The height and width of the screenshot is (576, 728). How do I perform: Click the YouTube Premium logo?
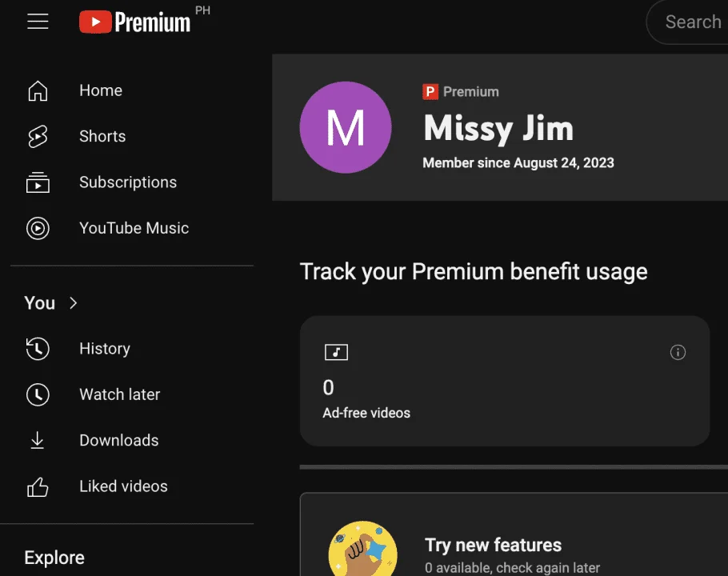[134, 22]
